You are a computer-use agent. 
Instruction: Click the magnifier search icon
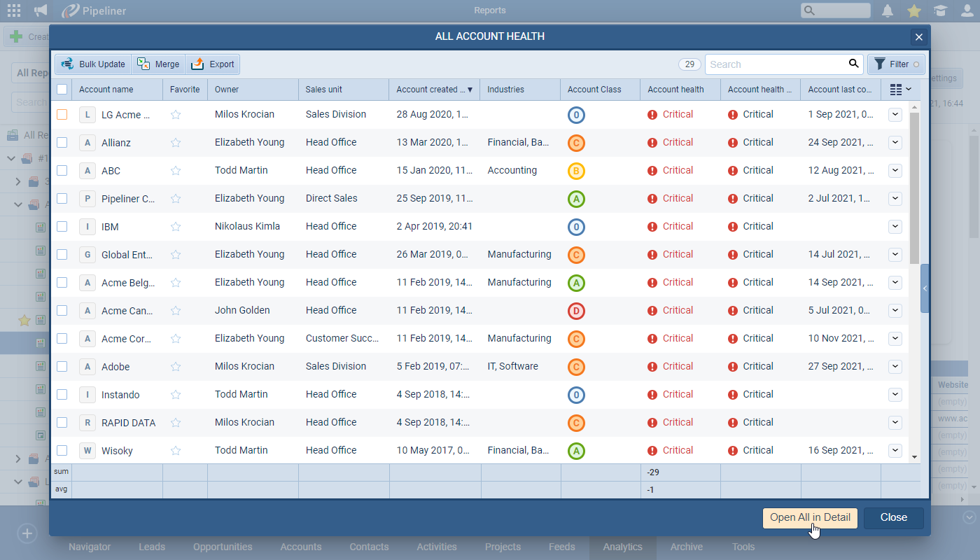[853, 64]
